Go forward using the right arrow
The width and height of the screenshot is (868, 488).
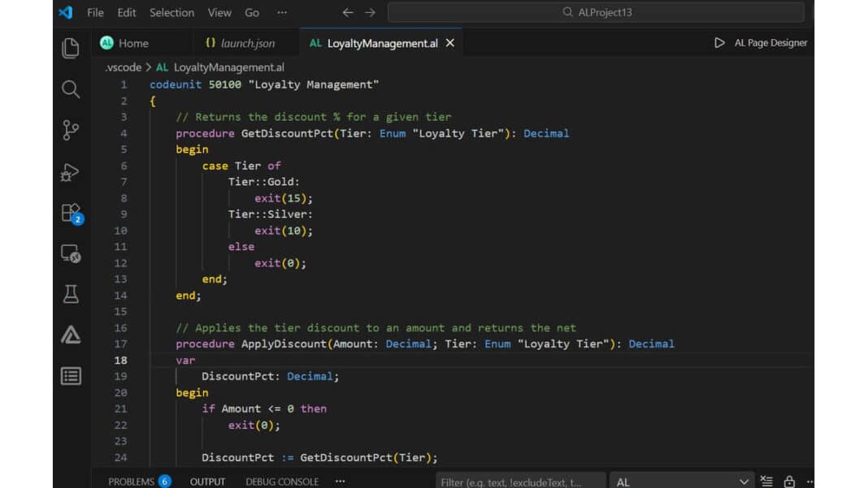370,12
